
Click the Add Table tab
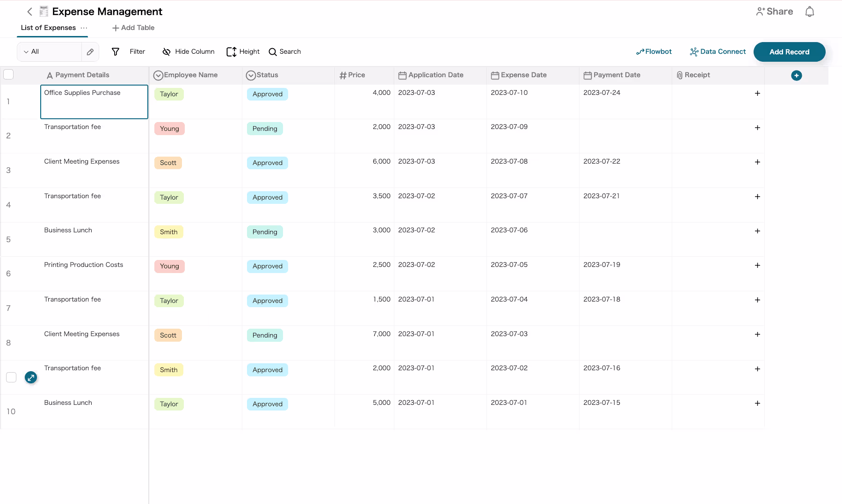point(133,28)
